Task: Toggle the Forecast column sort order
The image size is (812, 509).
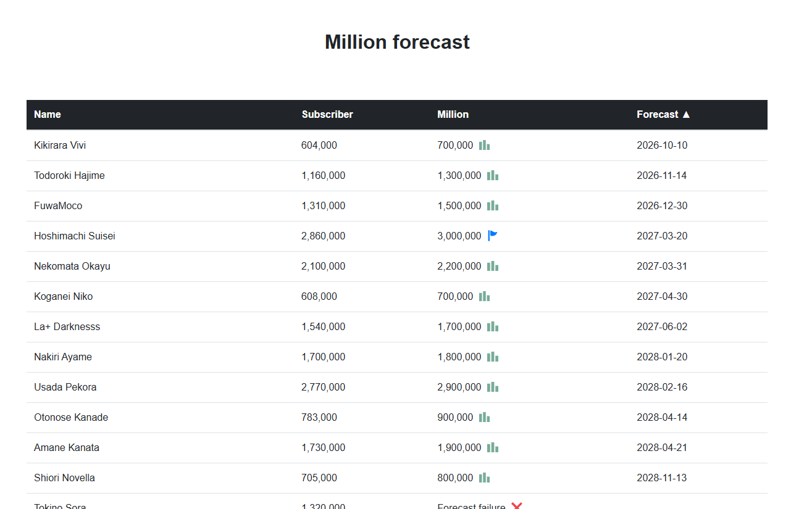Action: click(x=664, y=115)
